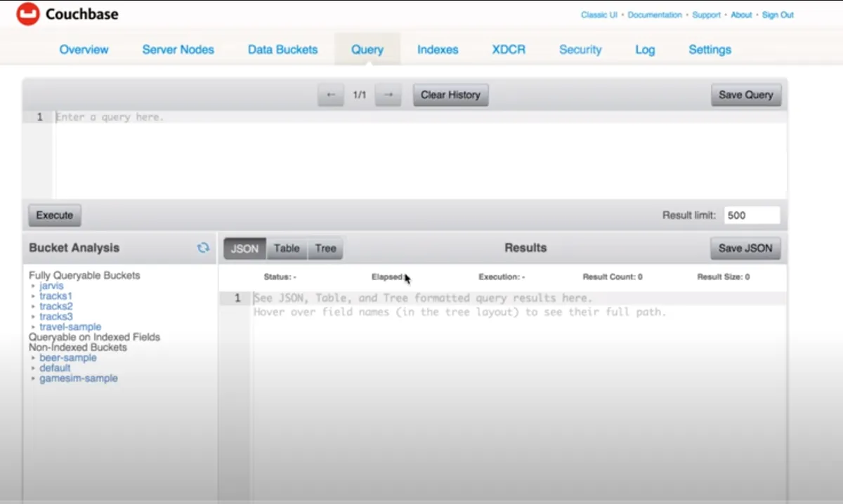Switch results view to JSON
The width and height of the screenshot is (843, 504).
click(244, 248)
